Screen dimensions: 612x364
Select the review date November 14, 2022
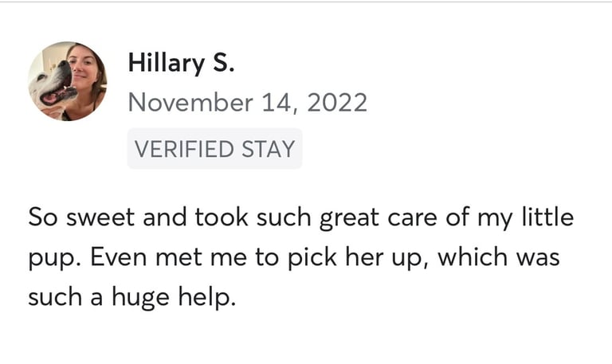click(248, 103)
